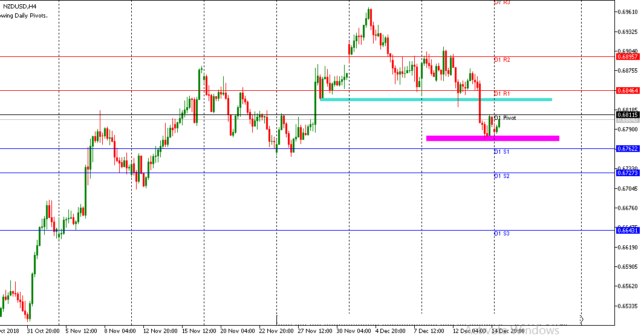Click the blue 0.67273 price tag
This screenshot has height=336, width=644.
click(628, 173)
